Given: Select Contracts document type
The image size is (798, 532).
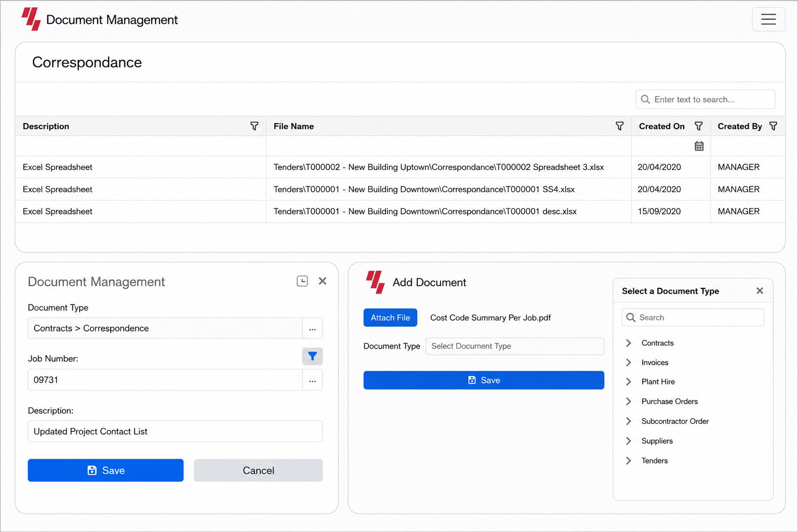Looking at the screenshot, I should [657, 343].
